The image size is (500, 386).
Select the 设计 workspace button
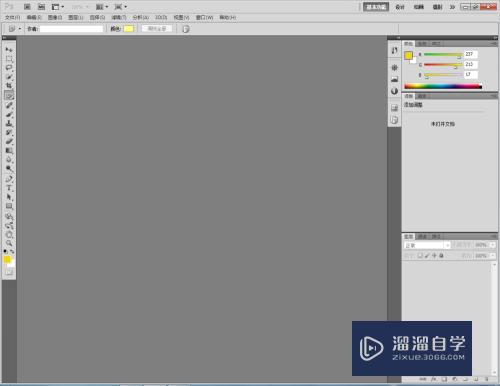pyautogui.click(x=400, y=7)
